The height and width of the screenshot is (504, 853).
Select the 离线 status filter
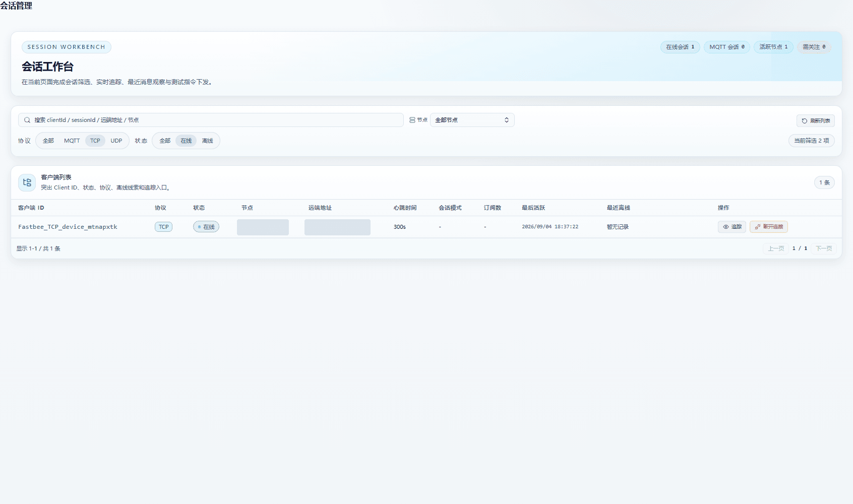(208, 141)
